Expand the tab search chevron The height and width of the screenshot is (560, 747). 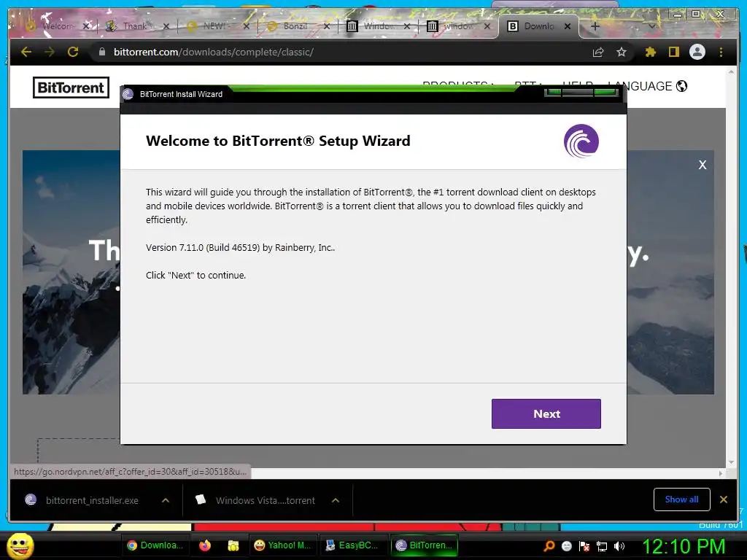(651, 26)
